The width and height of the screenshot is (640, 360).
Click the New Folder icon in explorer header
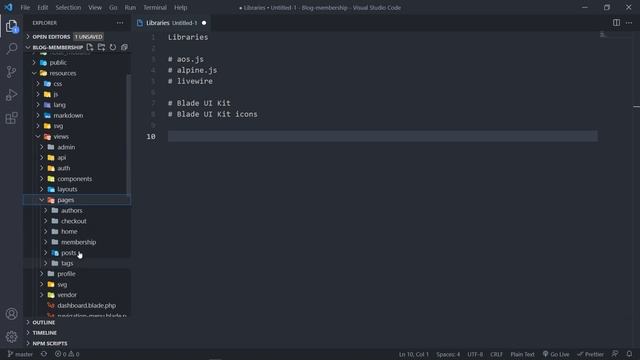(x=101, y=47)
